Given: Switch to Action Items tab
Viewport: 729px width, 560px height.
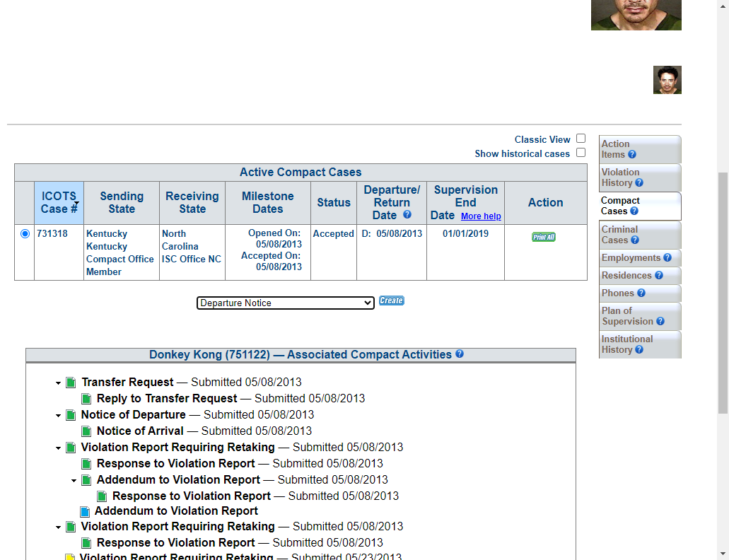Looking at the screenshot, I should 640,149.
